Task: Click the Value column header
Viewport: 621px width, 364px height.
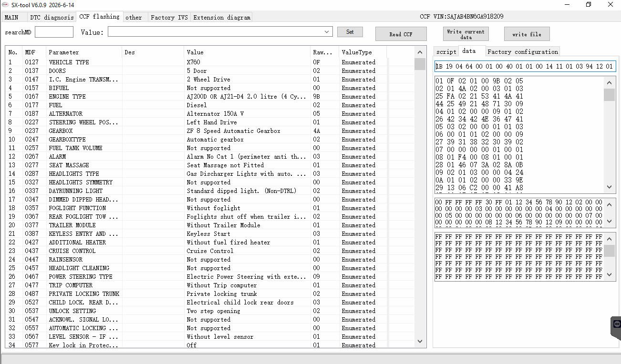Action: (x=247, y=52)
